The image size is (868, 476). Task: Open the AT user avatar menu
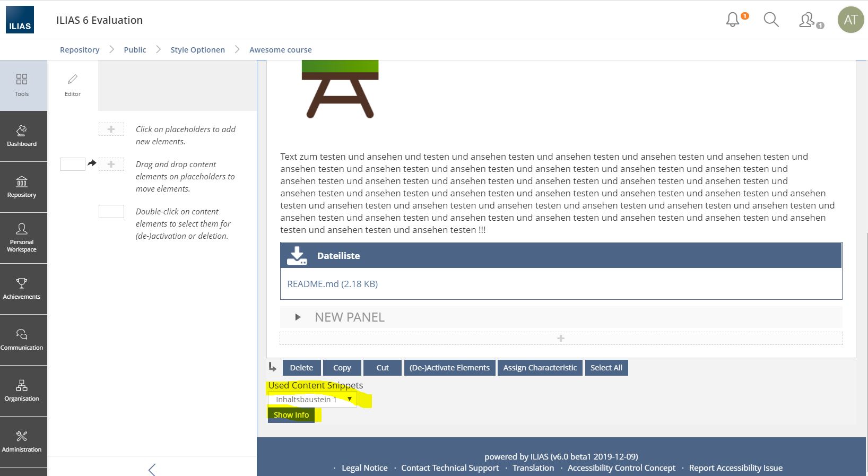point(850,20)
